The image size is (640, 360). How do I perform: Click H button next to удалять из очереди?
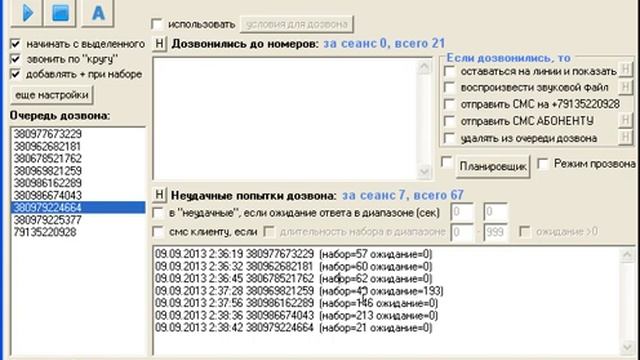[625, 137]
